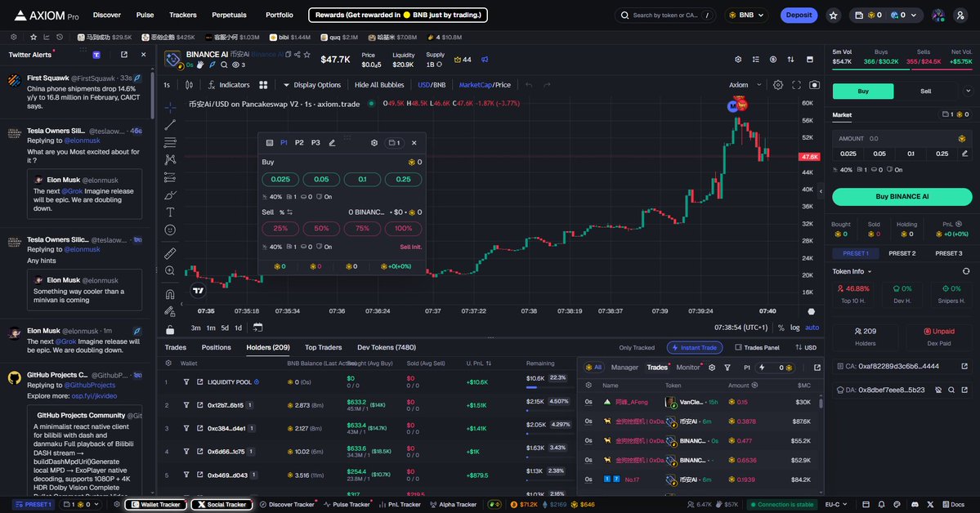This screenshot has height=513, width=980.
Task: Switch chart to fullscreen mode
Action: tap(796, 85)
